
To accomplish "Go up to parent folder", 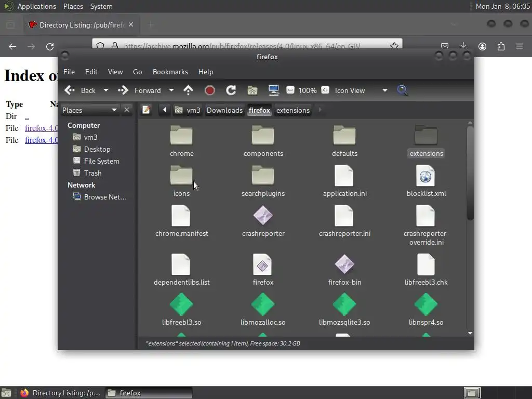I will click(x=188, y=90).
